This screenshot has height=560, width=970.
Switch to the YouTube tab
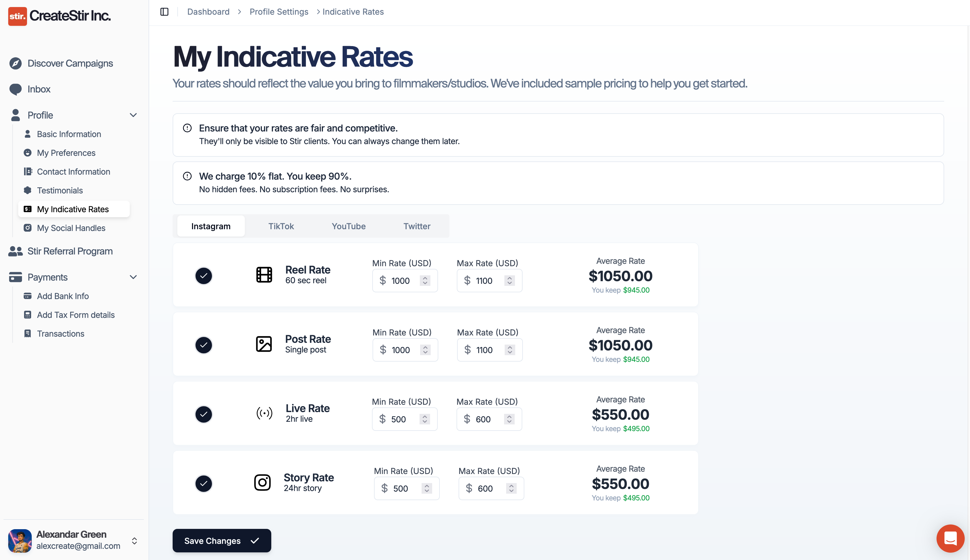click(348, 226)
